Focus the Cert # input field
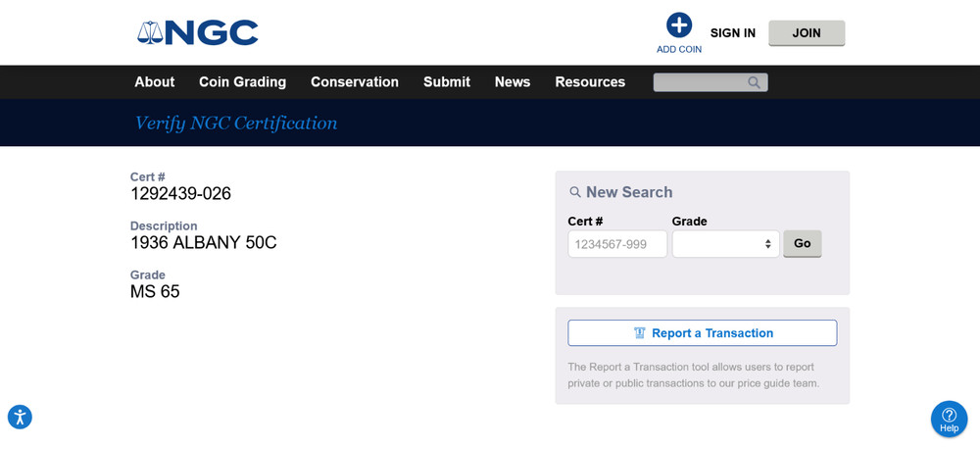This screenshot has height=449, width=980. coord(617,244)
